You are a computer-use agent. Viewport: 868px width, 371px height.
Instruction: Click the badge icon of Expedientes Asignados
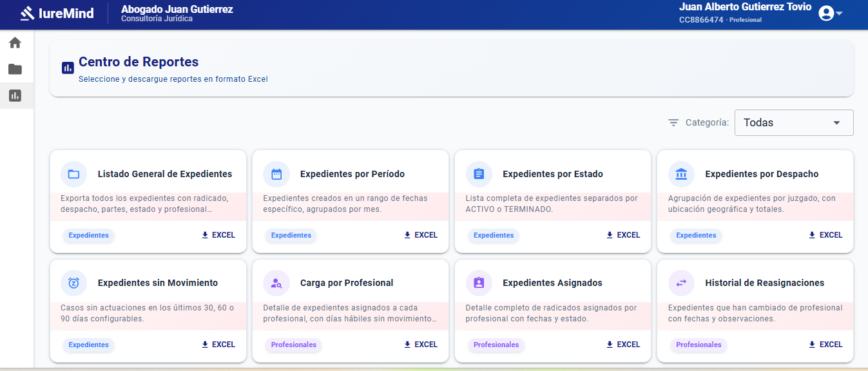click(479, 283)
